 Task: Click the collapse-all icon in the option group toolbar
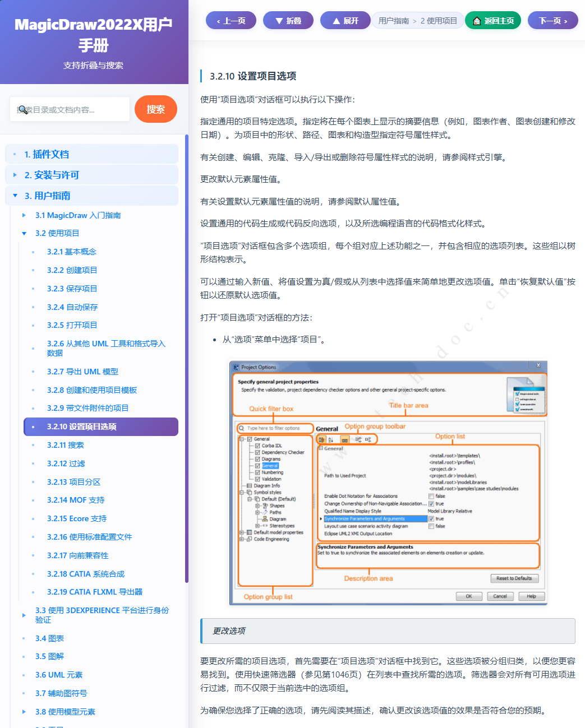[369, 439]
